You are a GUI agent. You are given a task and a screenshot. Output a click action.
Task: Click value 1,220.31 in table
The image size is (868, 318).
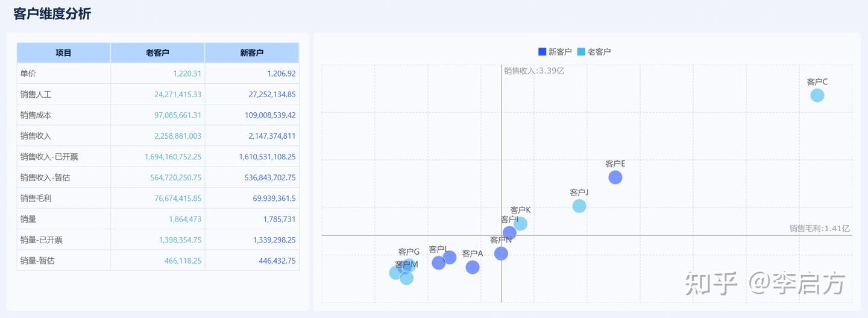pyautogui.click(x=187, y=74)
